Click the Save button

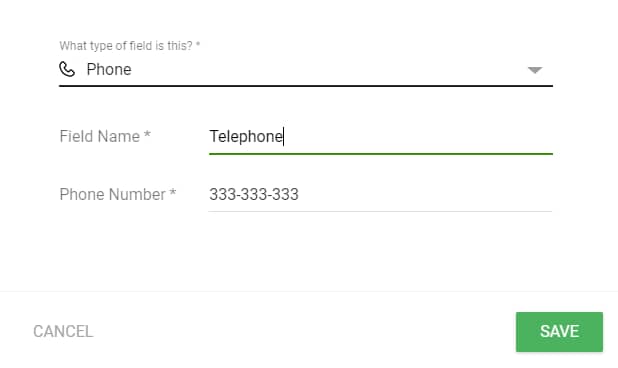(559, 332)
